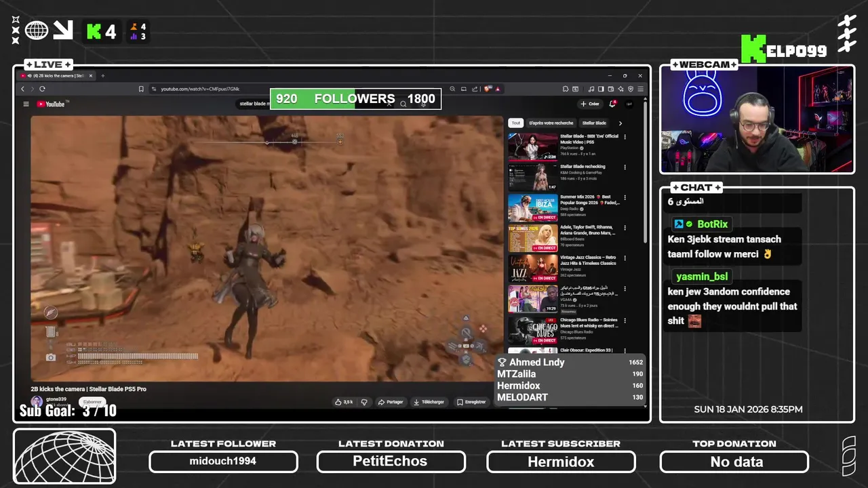Screen dimensions: 868x488
Task: Click chat username 'BotRix'
Action: pyautogui.click(x=712, y=224)
